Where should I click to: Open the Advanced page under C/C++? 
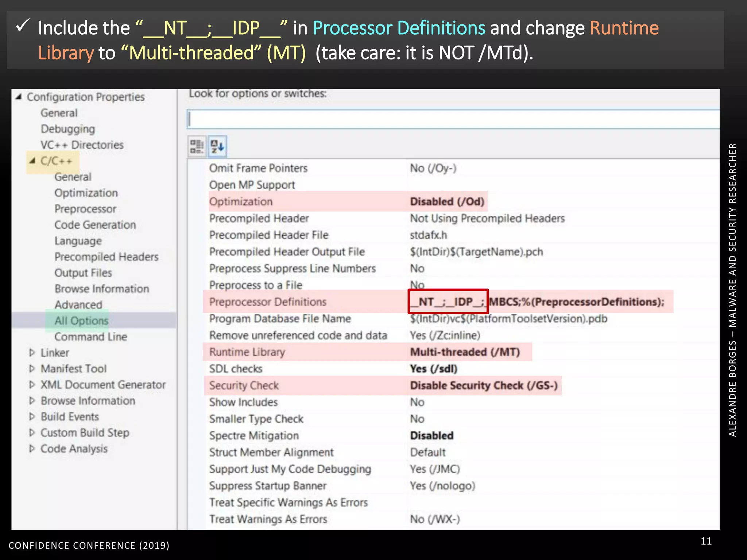[78, 305]
